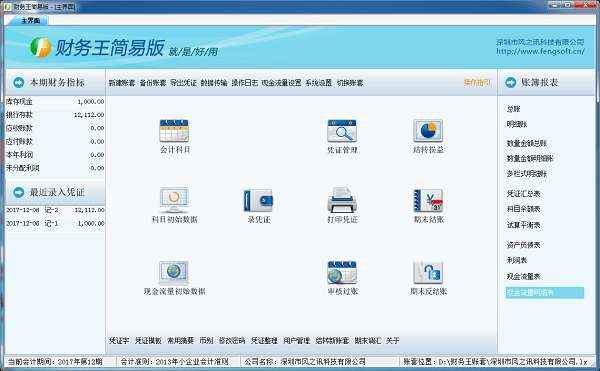This screenshot has height=371, width=600.
Task: Open the 凭证管理 icon
Action: pyautogui.click(x=342, y=131)
